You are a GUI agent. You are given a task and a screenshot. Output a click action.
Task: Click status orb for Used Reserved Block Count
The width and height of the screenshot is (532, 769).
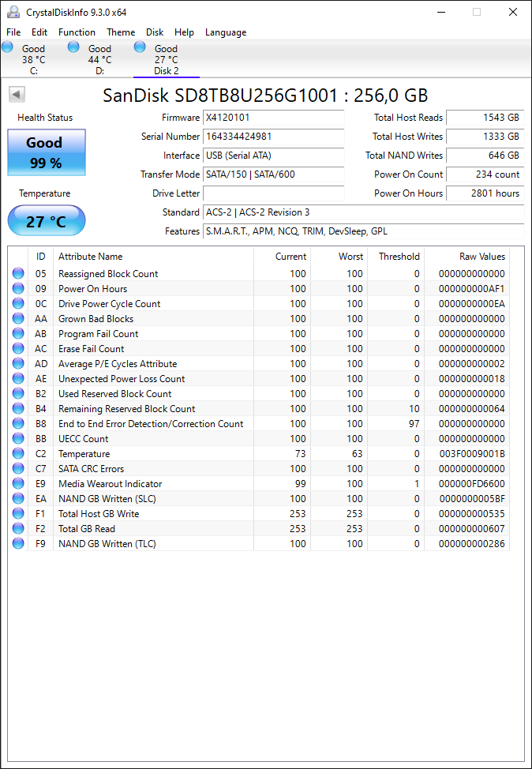(x=18, y=394)
